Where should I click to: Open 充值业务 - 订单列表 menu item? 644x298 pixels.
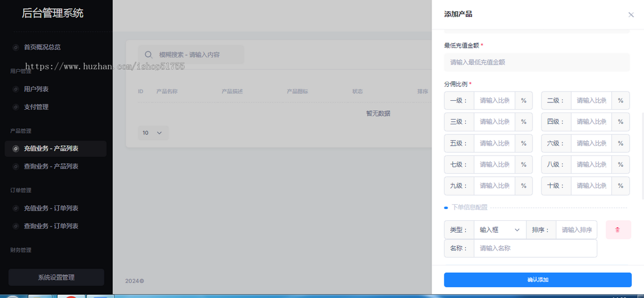(55, 208)
